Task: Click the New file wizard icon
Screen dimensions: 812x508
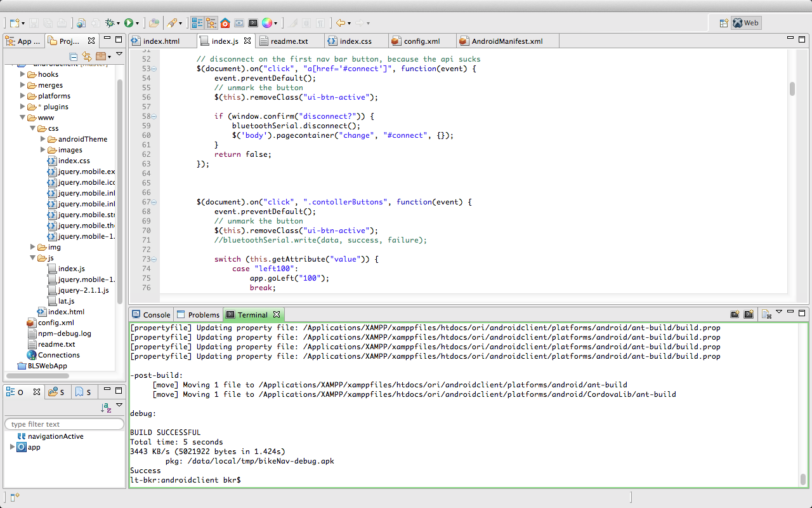Action: point(15,23)
